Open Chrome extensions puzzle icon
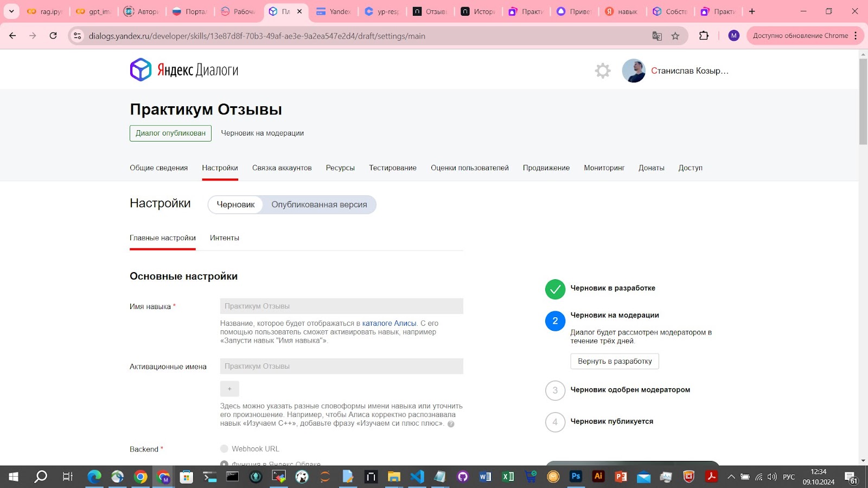This screenshot has height=488, width=868. (704, 36)
